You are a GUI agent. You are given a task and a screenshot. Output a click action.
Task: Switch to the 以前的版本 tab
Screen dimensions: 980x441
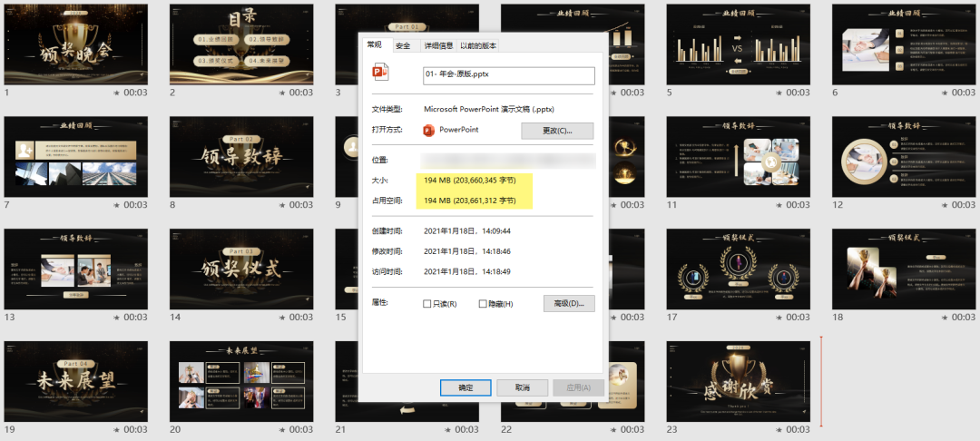tap(478, 45)
